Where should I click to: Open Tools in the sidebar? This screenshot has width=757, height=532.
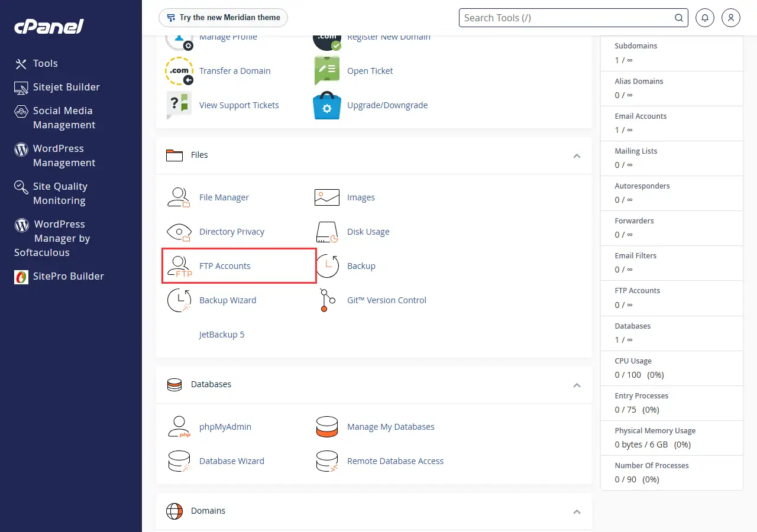(x=36, y=63)
